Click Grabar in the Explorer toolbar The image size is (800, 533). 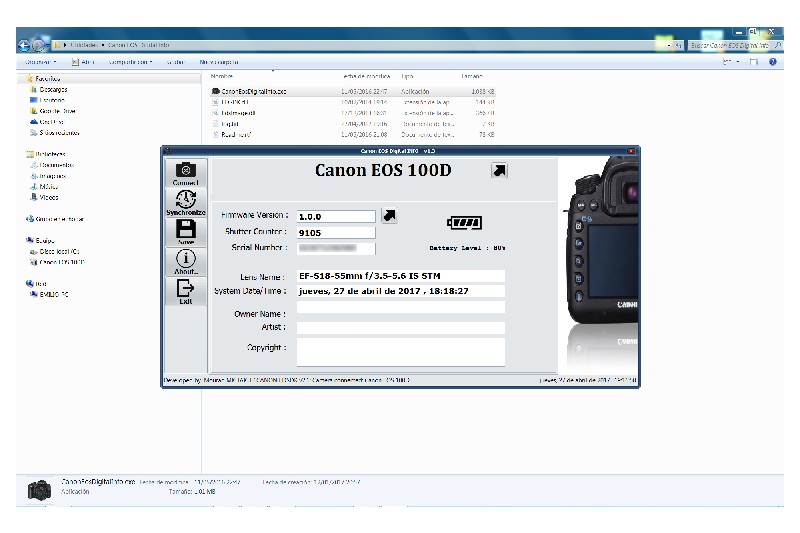(175, 62)
